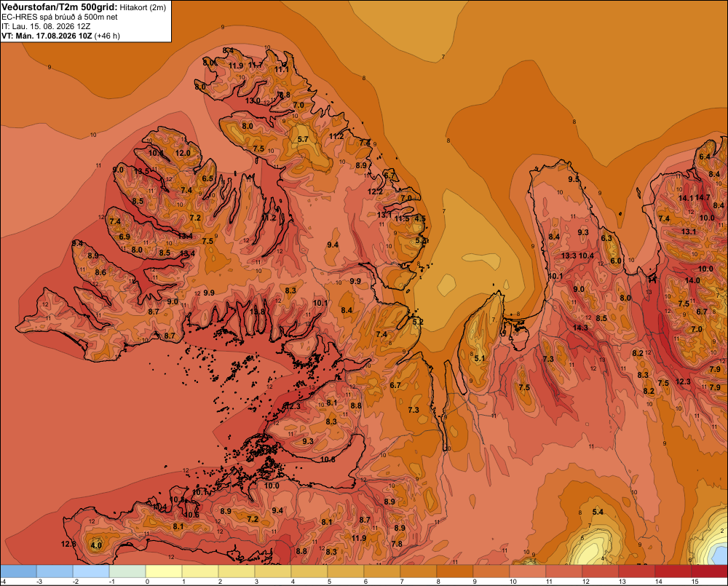Click the '12.2' temperature value on the map

375,191
